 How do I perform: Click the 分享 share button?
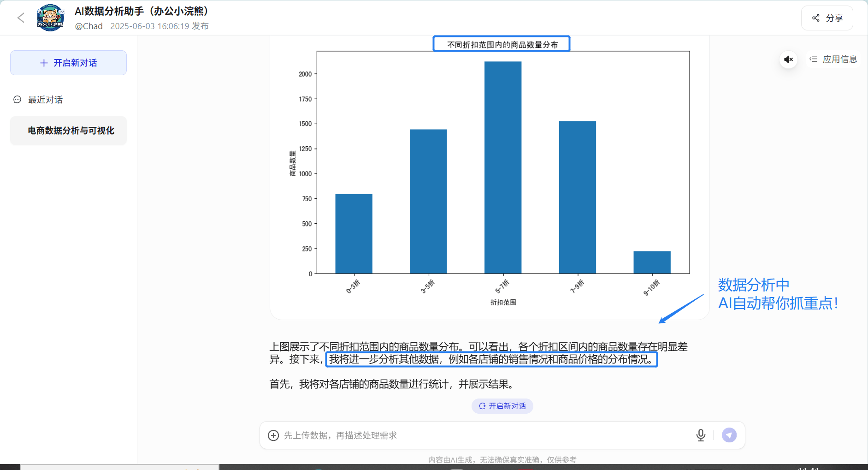(827, 18)
